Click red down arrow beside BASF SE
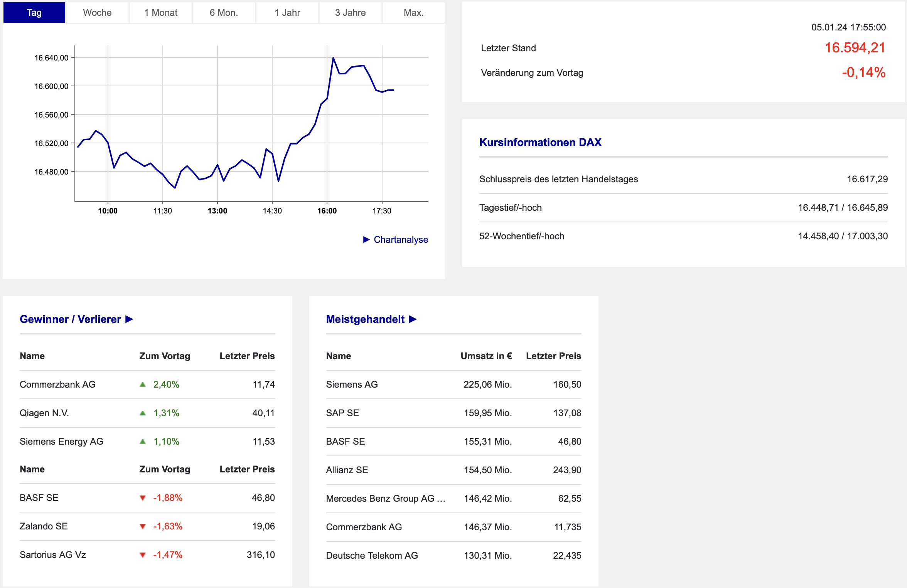 click(x=143, y=498)
